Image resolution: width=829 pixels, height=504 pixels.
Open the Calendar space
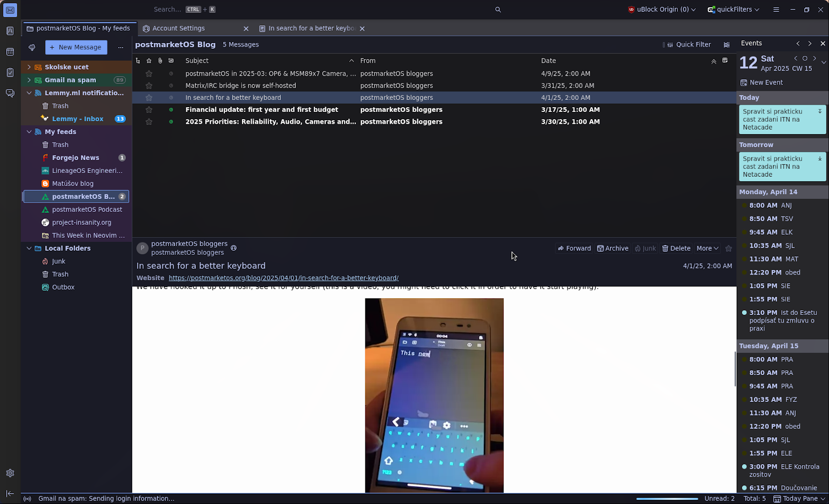point(10,52)
